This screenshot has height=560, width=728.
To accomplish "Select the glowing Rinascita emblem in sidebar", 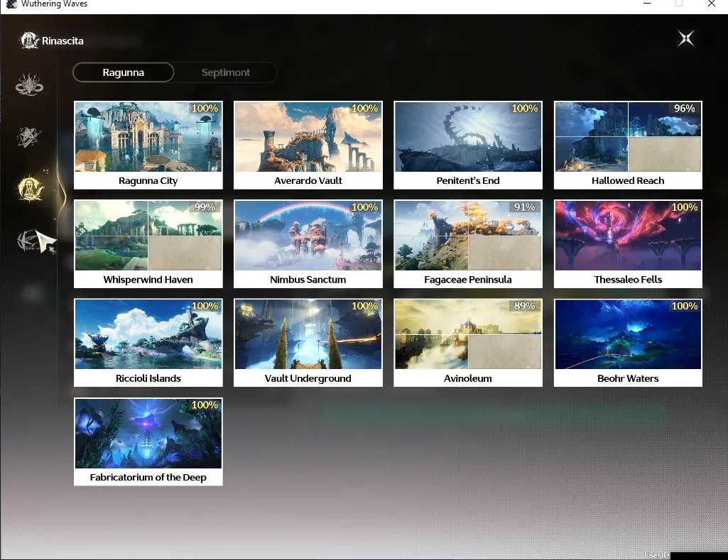I will pos(30,189).
